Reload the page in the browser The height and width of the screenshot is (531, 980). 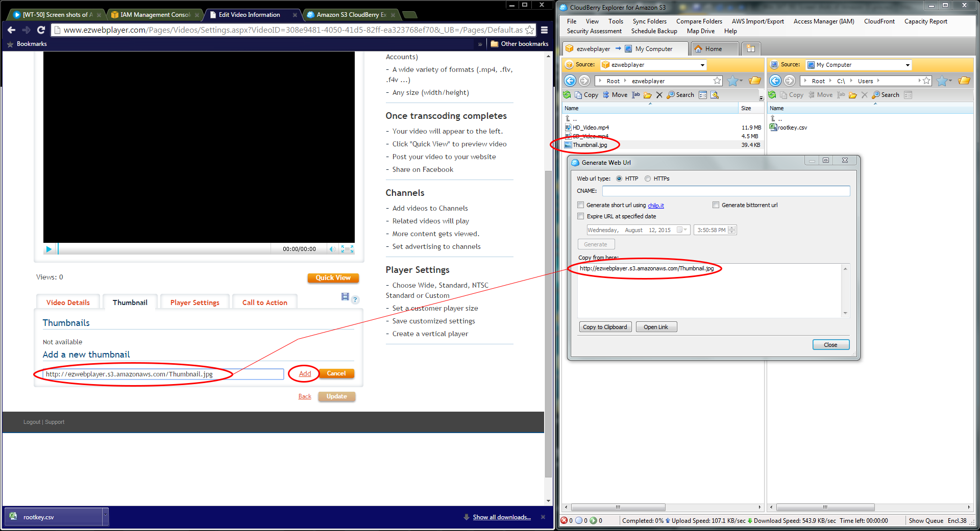(x=41, y=30)
